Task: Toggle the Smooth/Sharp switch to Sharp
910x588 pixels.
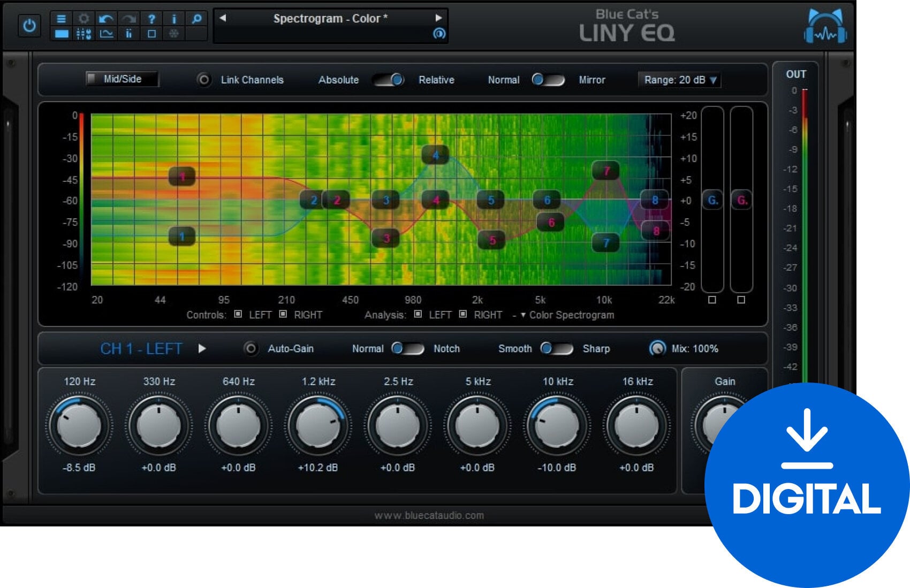Action: [x=566, y=349]
